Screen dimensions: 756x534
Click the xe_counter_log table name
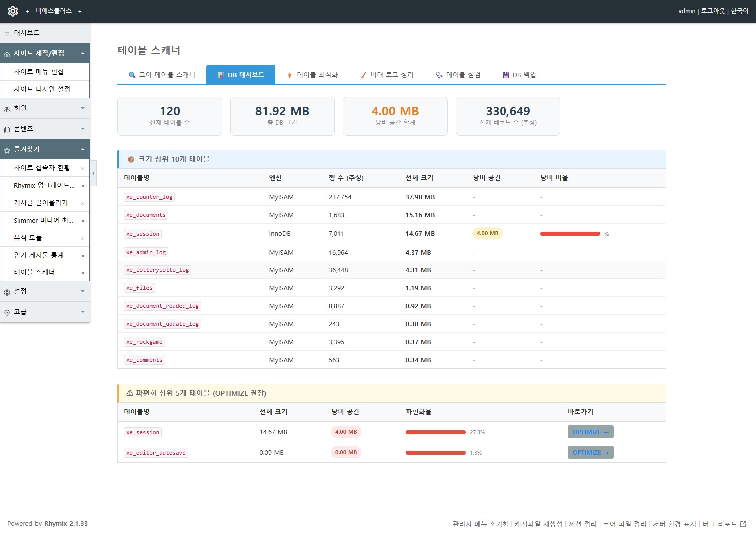(149, 197)
